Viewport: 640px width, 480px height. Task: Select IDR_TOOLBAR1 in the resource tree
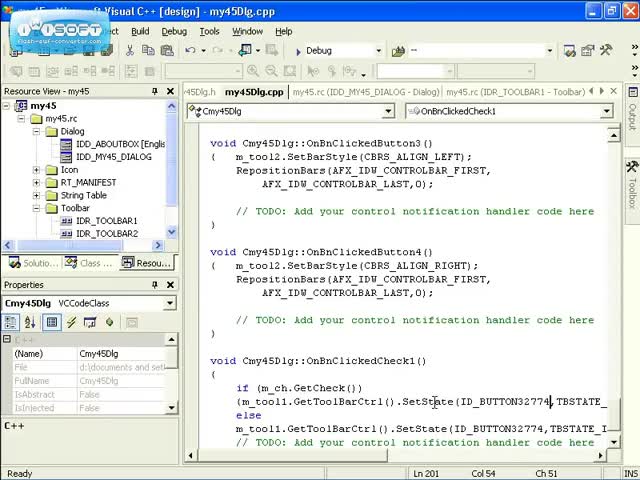(106, 221)
